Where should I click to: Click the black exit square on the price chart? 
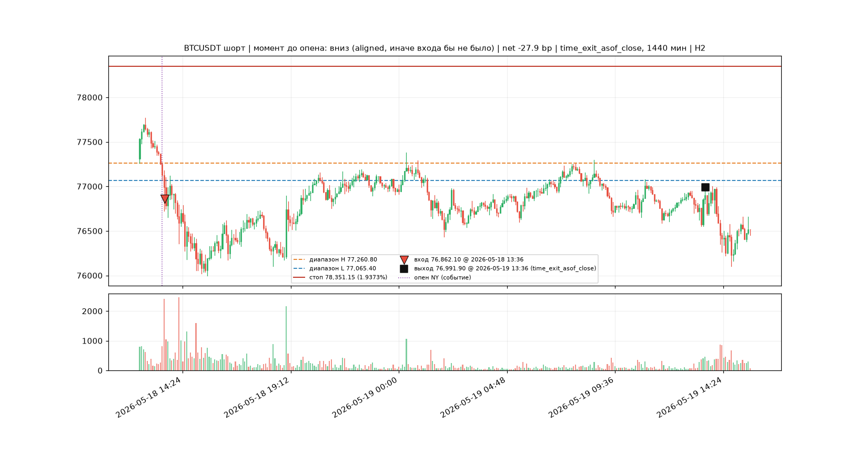[705, 187]
